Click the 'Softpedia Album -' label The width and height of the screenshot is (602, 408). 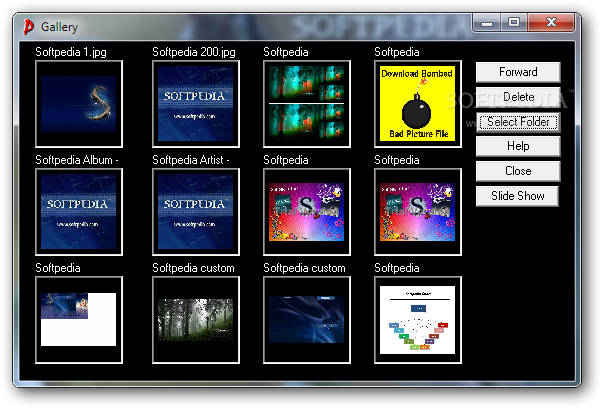pyautogui.click(x=76, y=160)
